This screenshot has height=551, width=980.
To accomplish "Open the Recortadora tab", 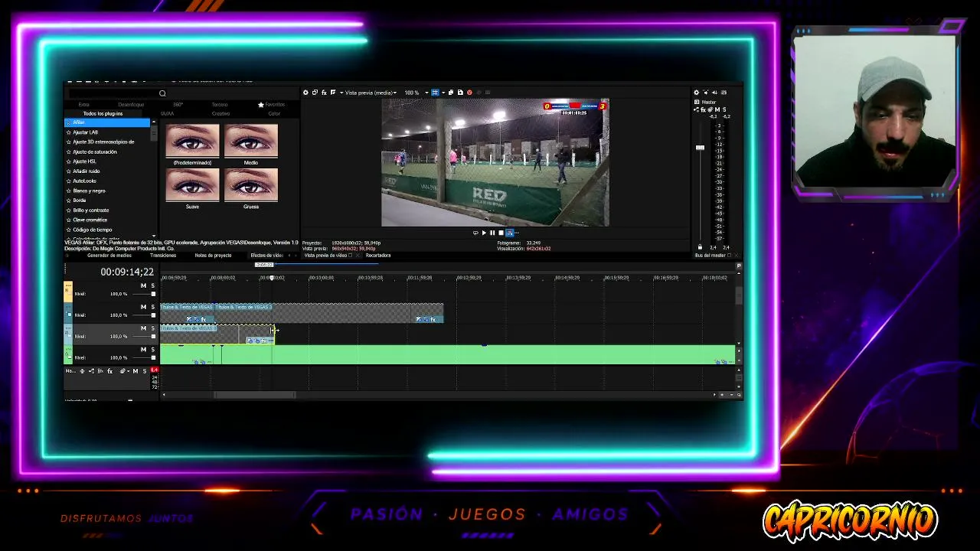I will [x=378, y=256].
